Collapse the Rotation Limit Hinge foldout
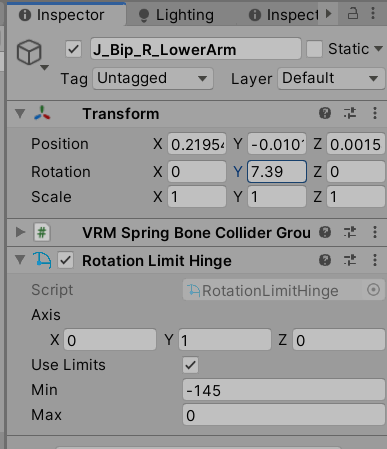The image size is (387, 449). pos(20,260)
